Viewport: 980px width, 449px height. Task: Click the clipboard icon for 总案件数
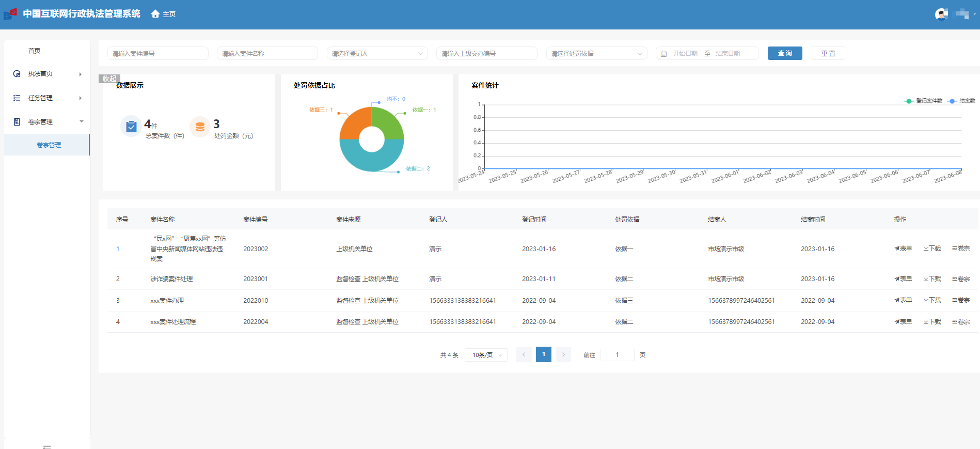coord(131,126)
